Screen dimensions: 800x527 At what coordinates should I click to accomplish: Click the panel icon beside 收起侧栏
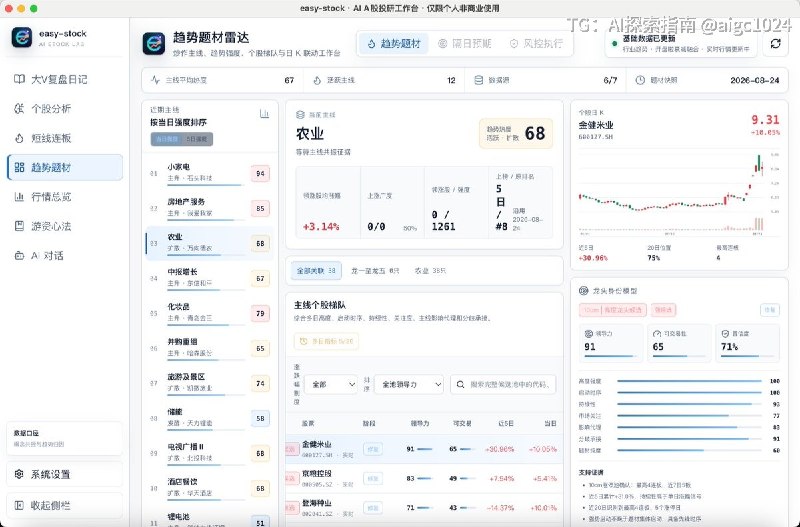(19, 505)
